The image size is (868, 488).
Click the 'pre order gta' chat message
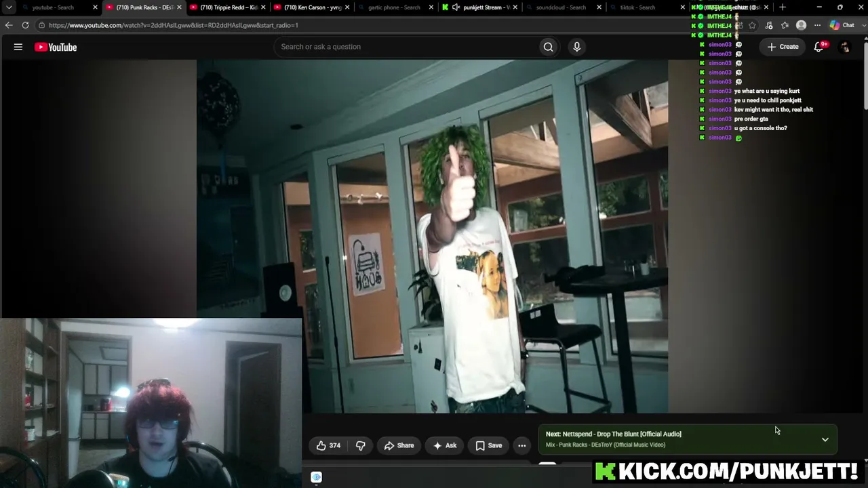pos(751,119)
